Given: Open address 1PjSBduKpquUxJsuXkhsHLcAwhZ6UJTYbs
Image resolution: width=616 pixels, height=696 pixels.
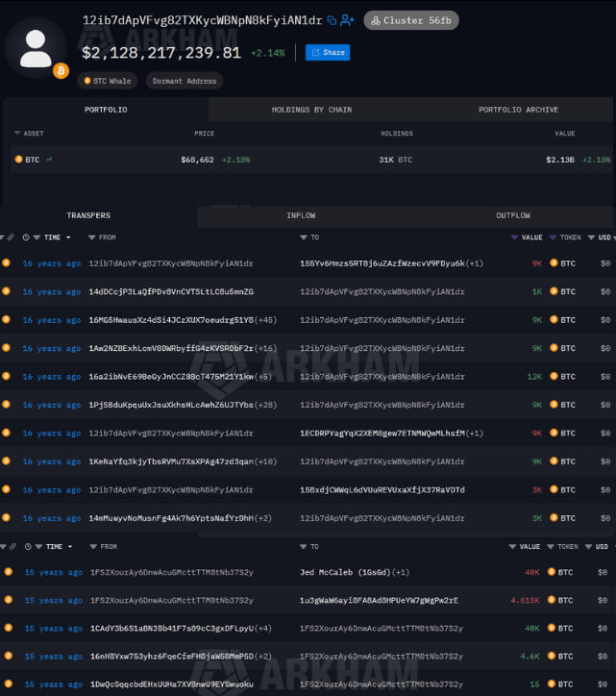Looking at the screenshot, I should 171,405.
